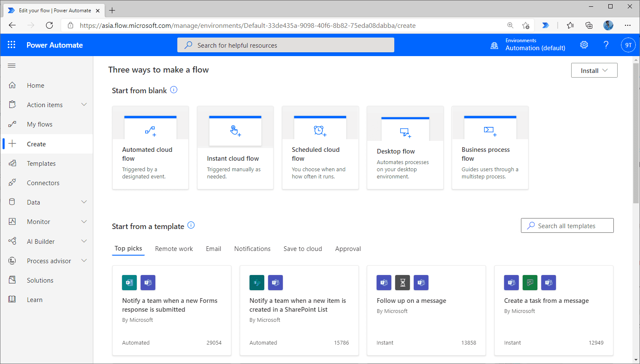The image size is (640, 364).
Task: Open Power Automate settings gear
Action: click(584, 44)
